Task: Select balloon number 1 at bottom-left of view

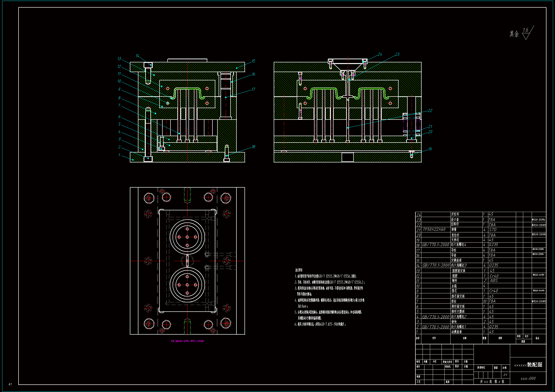Action: pos(119,155)
